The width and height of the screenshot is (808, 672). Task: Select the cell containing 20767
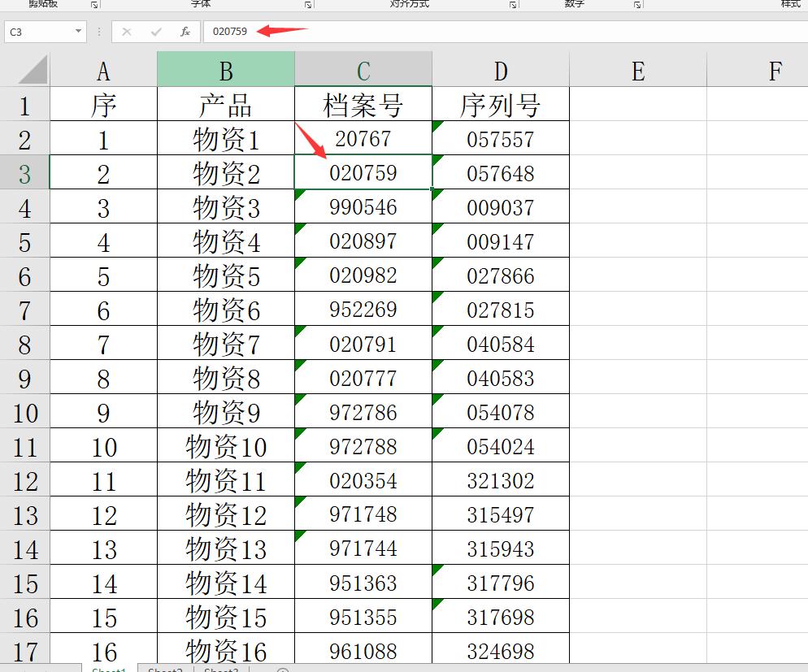[363, 138]
